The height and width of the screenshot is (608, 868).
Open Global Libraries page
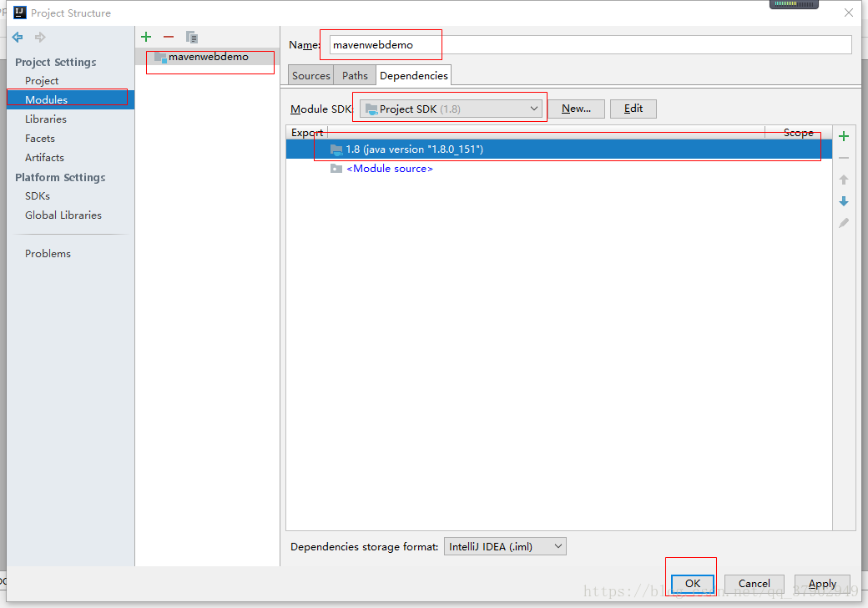point(63,215)
